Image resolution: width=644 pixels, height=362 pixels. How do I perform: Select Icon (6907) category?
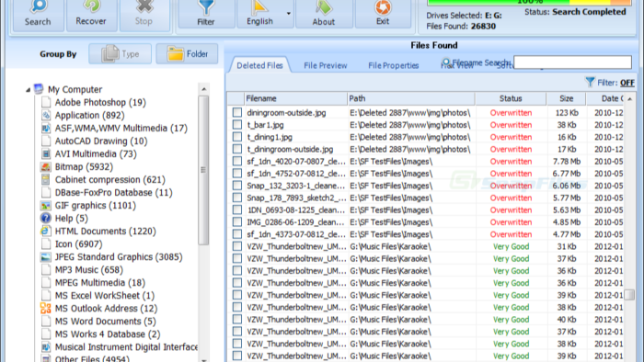click(x=78, y=243)
